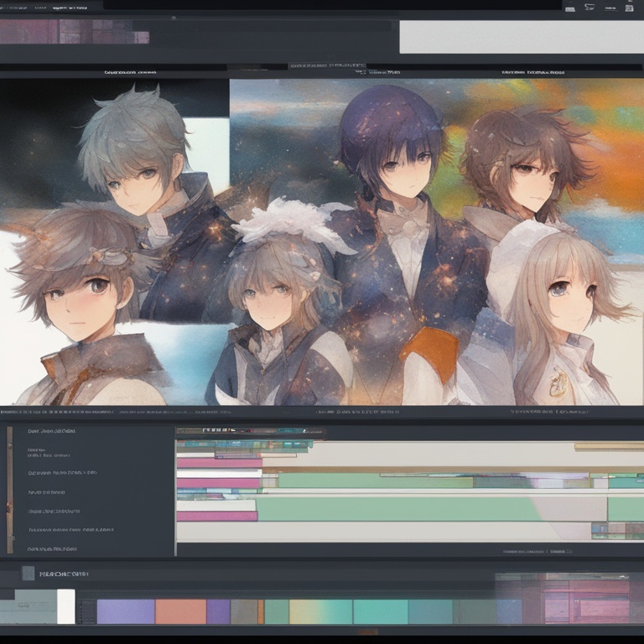Choose the wide teal swatch in the bottom strip
The width and height of the screenshot is (644, 644).
coord(380,611)
